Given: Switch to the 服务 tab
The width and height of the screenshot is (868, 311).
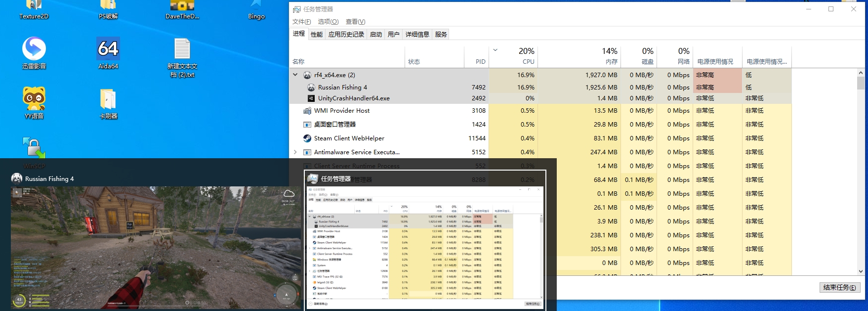Looking at the screenshot, I should (x=441, y=34).
